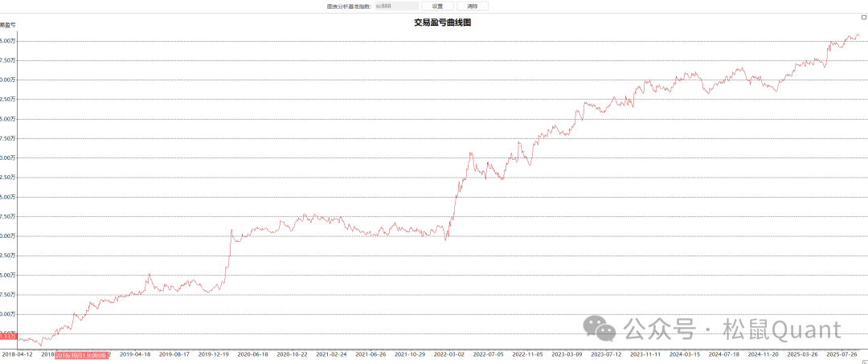The height and width of the screenshot is (364, 868).
Task: Click the 清除 button
Action: (x=473, y=6)
